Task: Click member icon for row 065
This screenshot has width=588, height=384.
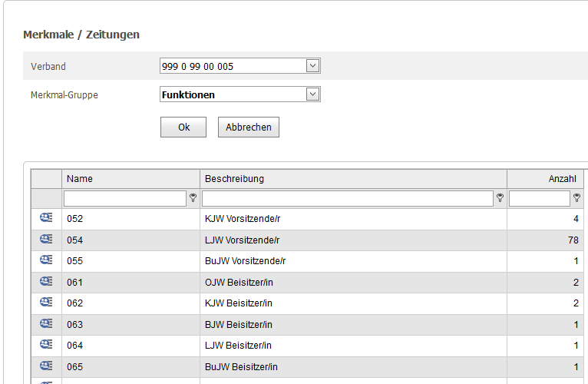Action: (46, 366)
